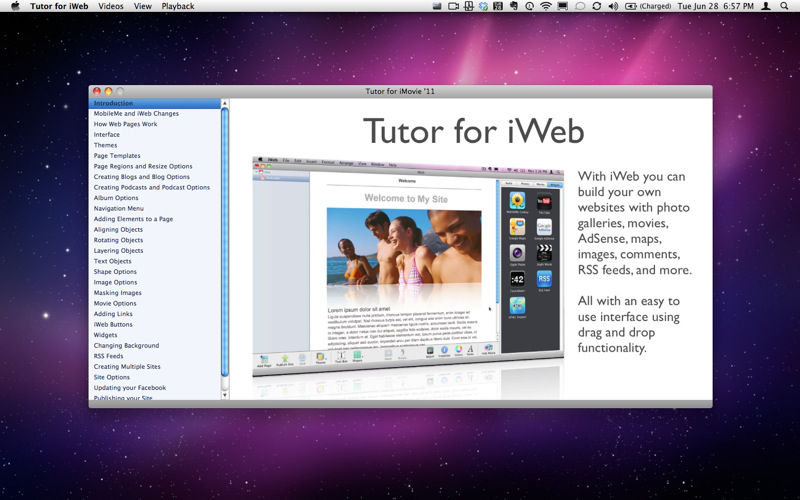The height and width of the screenshot is (500, 800).
Task: Open the Tutor for iWeb application menu
Action: coord(59,6)
